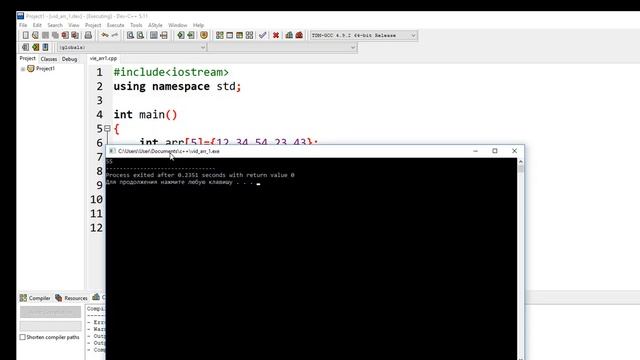Maximize the vid_arr_1.exe console window
Screen dimensions: 640x360
495,151
